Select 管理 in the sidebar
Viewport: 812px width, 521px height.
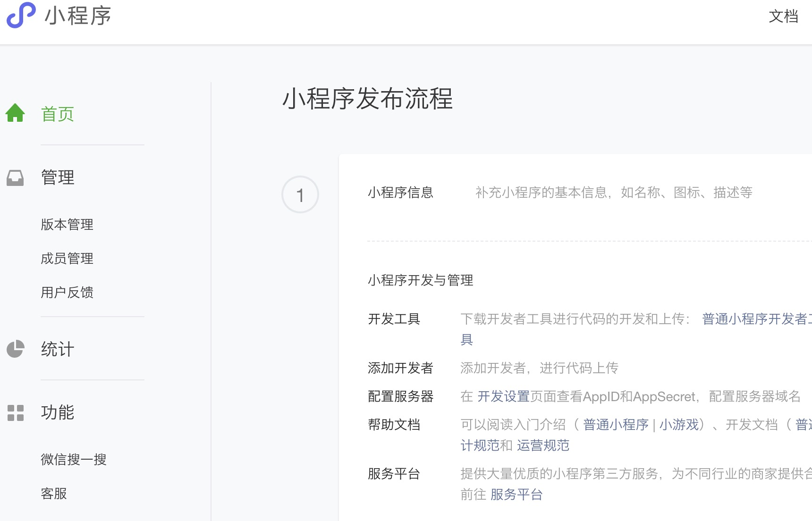(58, 177)
